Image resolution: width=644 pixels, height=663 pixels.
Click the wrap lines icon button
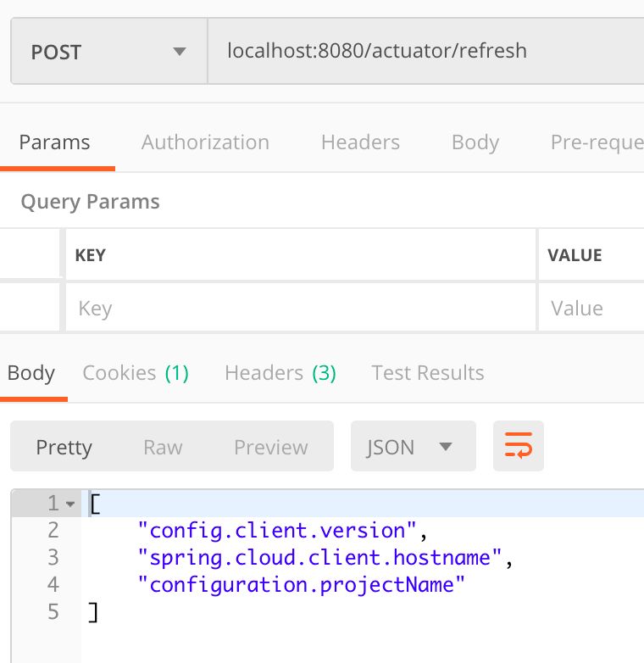point(518,446)
